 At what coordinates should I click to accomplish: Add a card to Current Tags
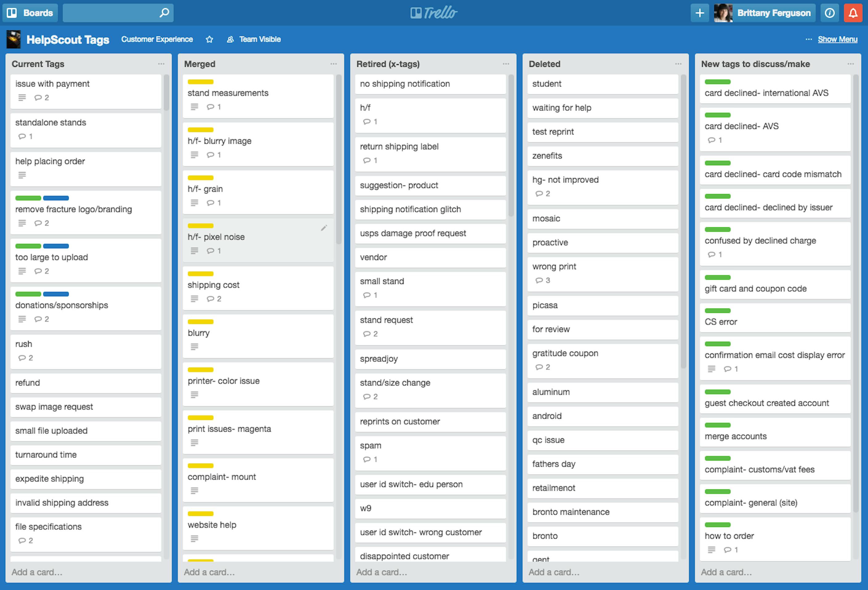(37, 572)
